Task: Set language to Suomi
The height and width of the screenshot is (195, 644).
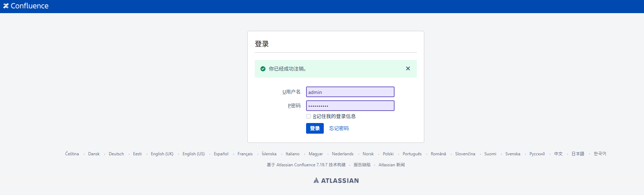Action: pos(490,154)
